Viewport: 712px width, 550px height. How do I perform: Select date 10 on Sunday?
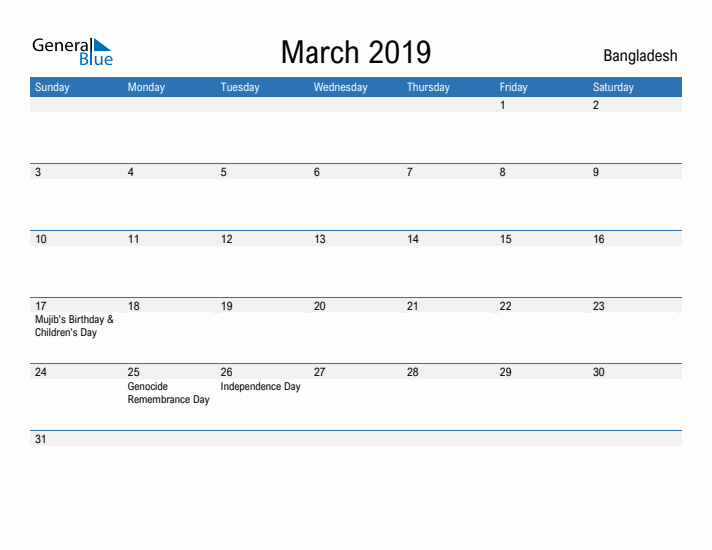pyautogui.click(x=41, y=239)
